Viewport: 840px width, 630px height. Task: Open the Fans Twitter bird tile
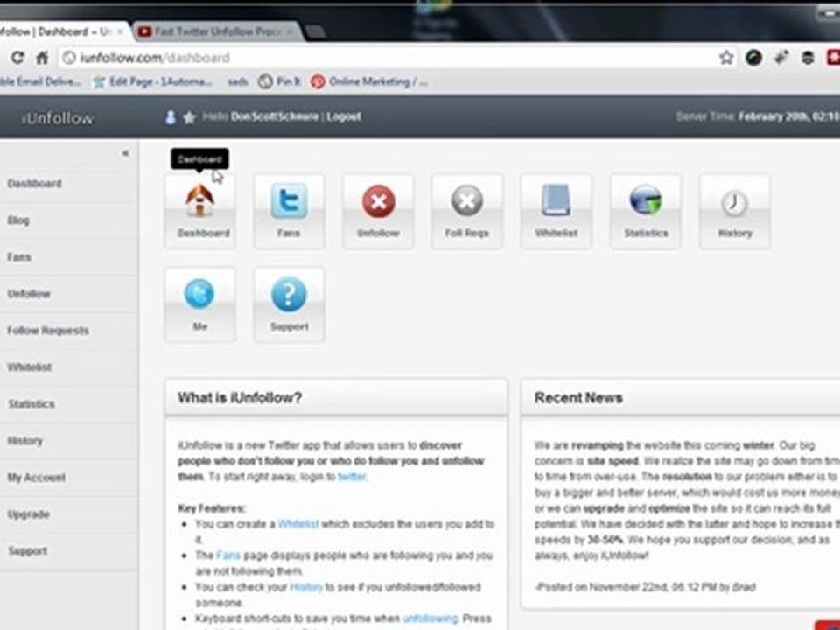coord(289,211)
